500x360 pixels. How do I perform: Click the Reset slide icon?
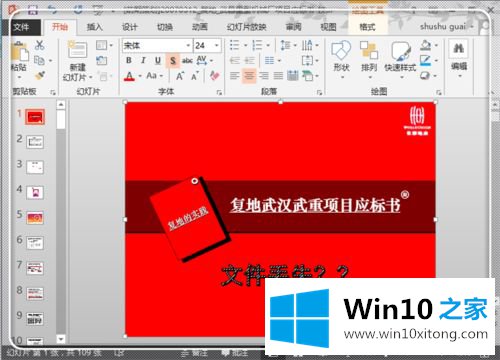[101, 60]
